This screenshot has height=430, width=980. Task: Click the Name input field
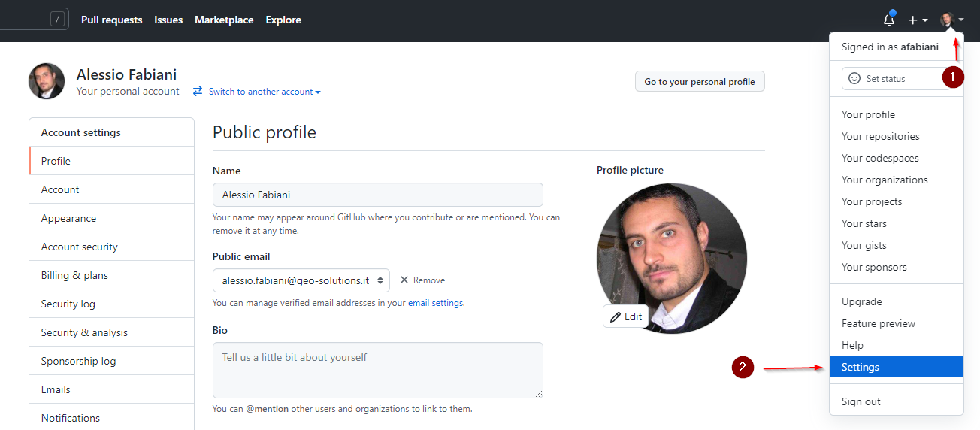click(378, 195)
